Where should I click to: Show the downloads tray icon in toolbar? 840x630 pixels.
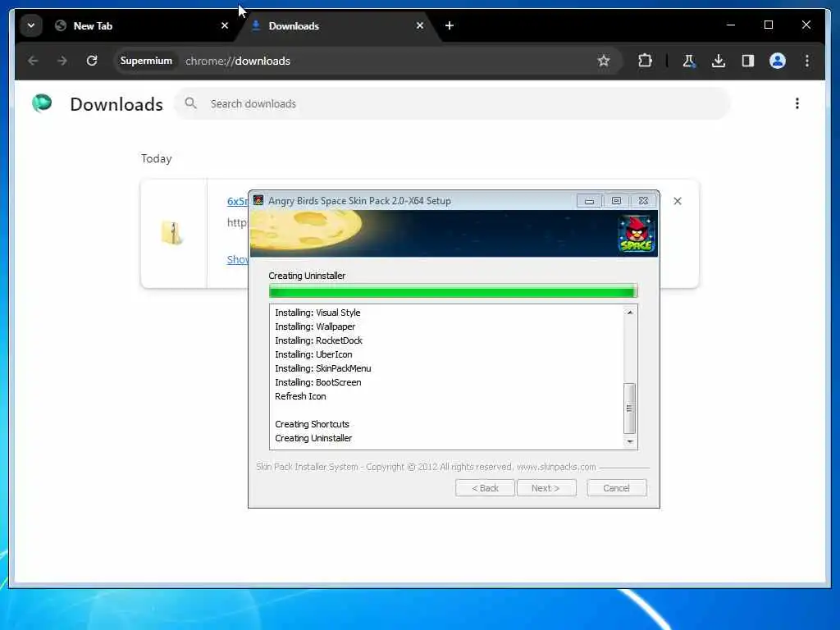pyautogui.click(x=719, y=61)
